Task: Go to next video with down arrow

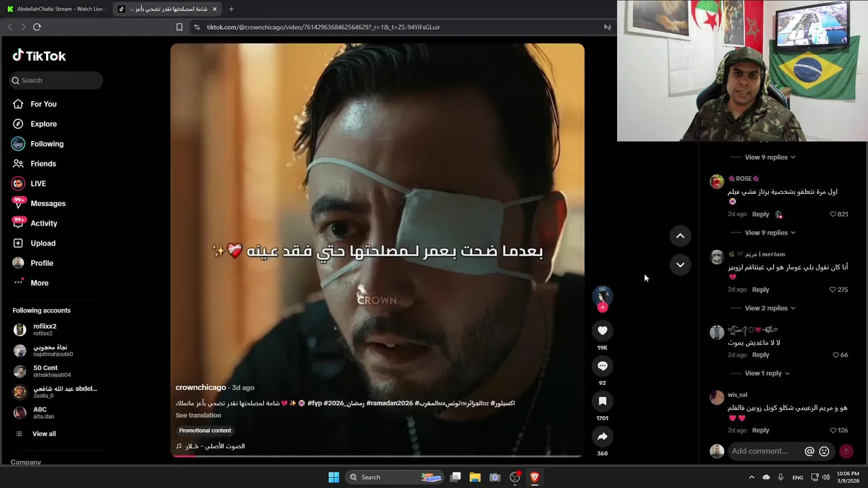Action: coord(680,264)
